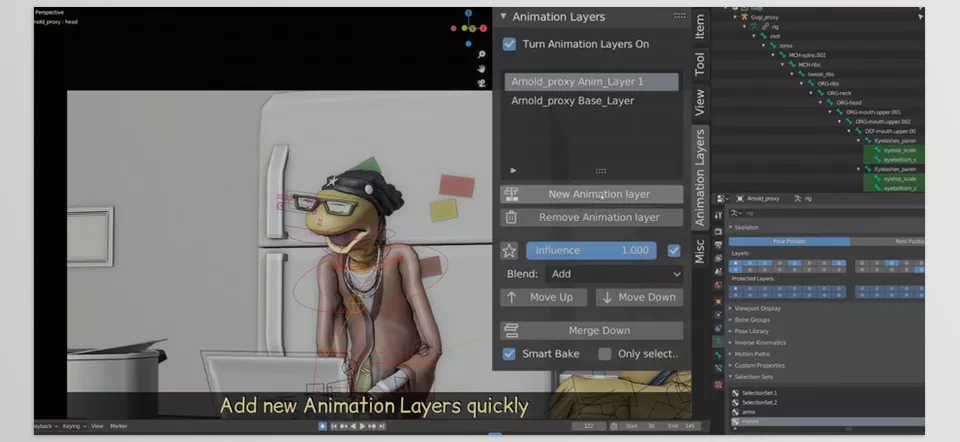The width and height of the screenshot is (960, 442).
Task: Select the Arnold_proxy Anim_Layer 1 list row
Action: [x=591, y=82]
